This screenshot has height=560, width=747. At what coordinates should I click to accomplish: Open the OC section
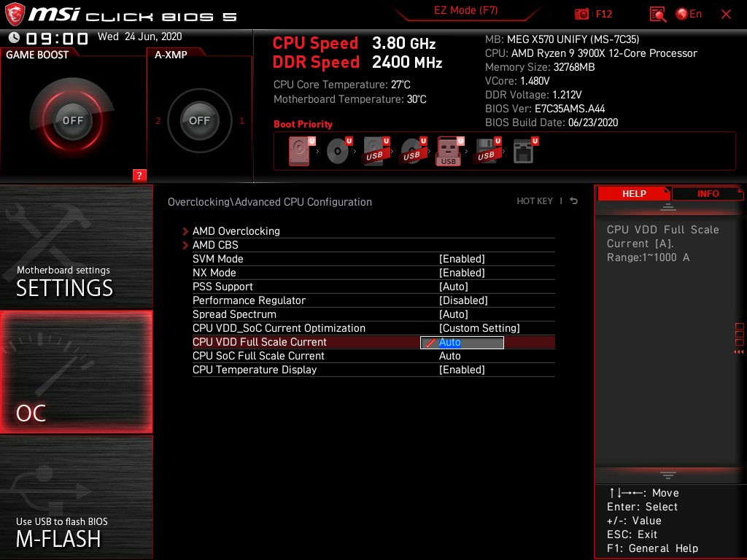[x=76, y=372]
